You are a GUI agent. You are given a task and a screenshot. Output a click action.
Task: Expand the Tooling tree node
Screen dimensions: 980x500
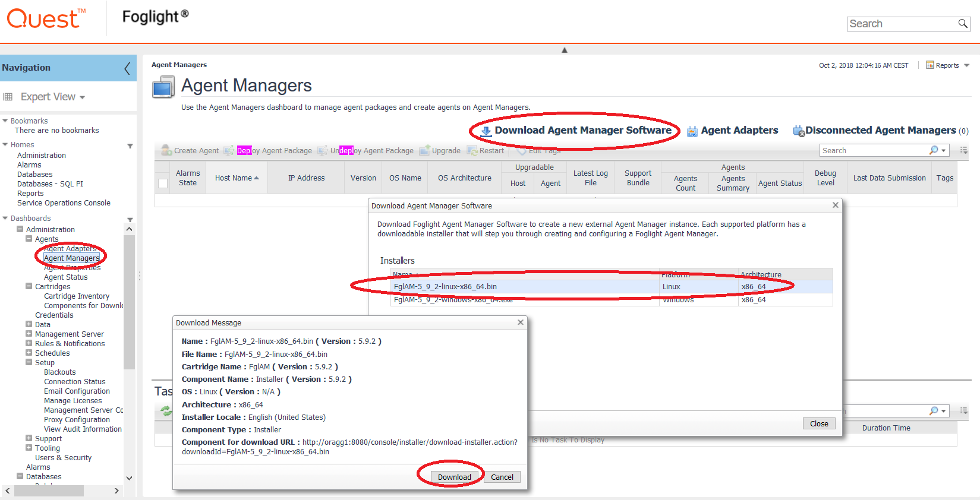click(x=29, y=448)
